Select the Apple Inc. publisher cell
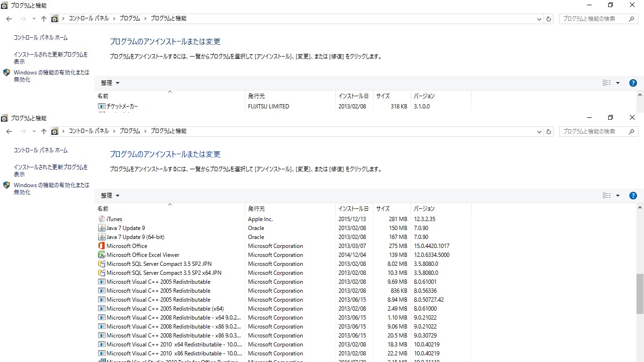The image size is (644, 362). [x=260, y=219]
